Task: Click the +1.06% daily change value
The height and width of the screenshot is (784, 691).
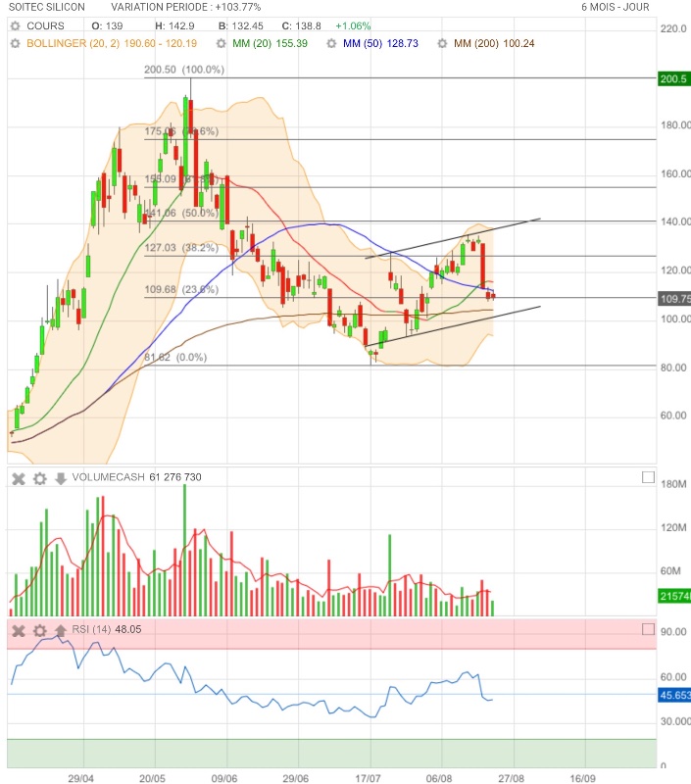Action: click(353, 26)
